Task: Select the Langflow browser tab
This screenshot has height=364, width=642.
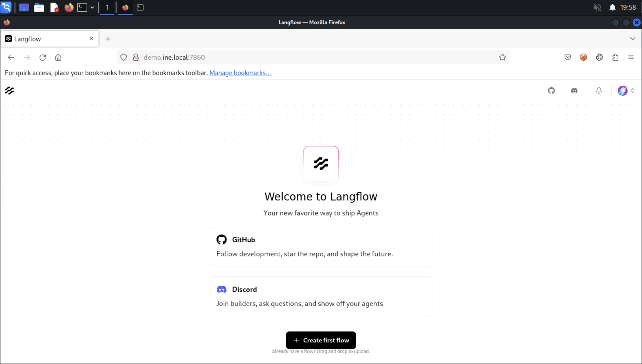Action: [50, 39]
